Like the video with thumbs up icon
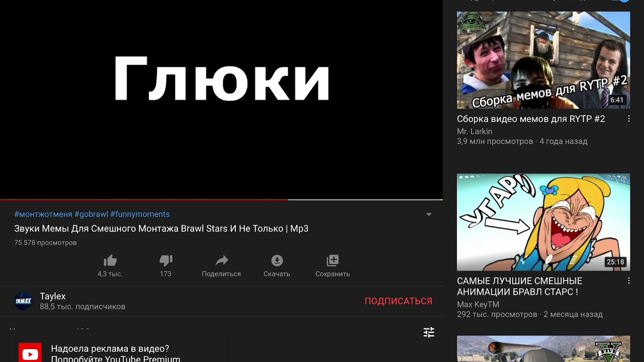Screen dimensions: 644x362 (x=110, y=260)
